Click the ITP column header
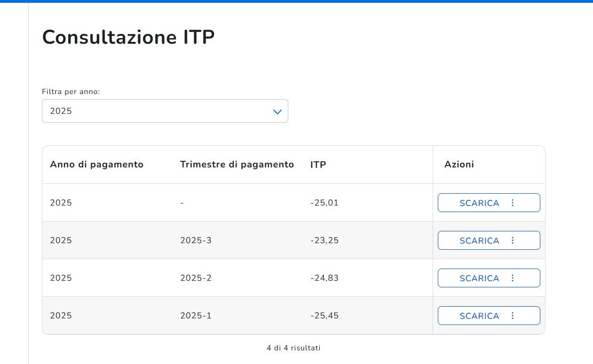The image size is (593, 364). (318, 165)
